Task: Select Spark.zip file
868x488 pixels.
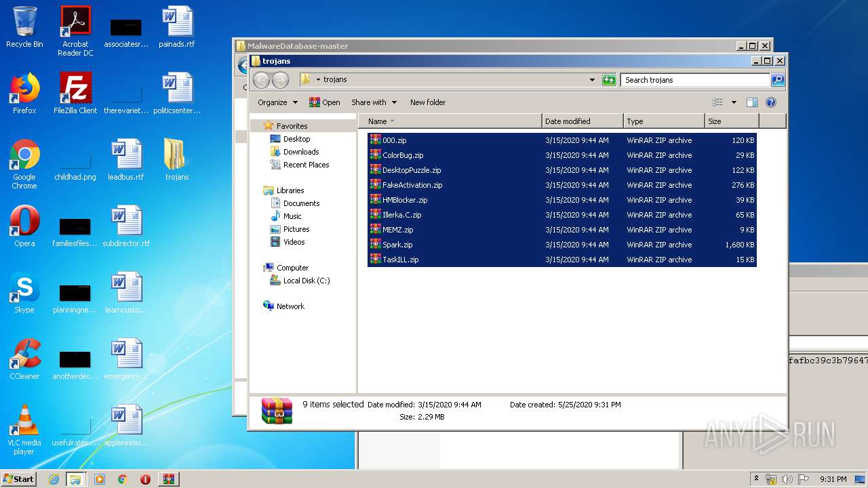Action: (562, 245)
